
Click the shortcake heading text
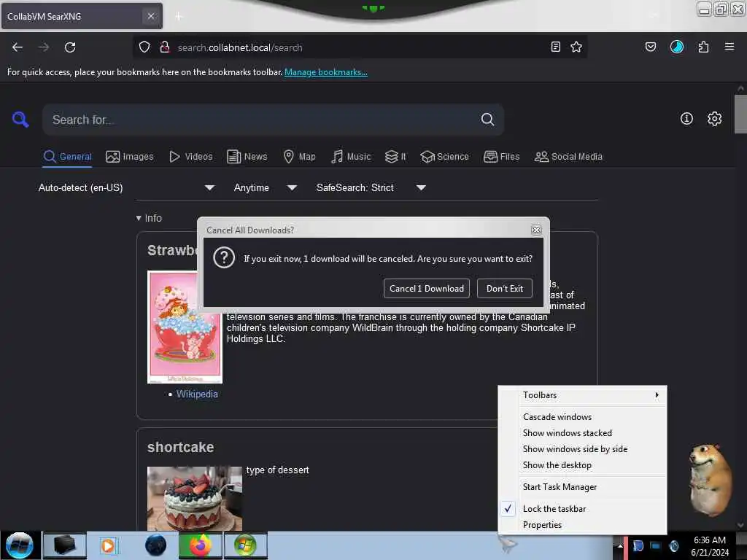(x=181, y=448)
